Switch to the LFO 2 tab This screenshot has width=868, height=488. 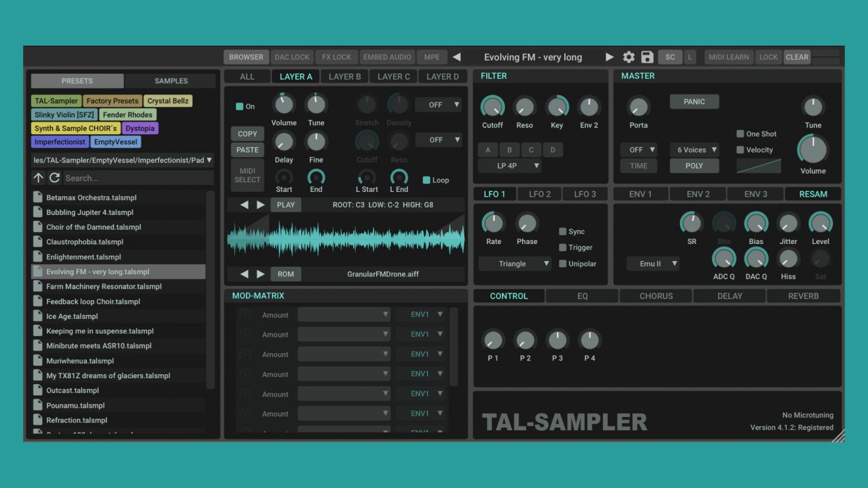pyautogui.click(x=539, y=194)
